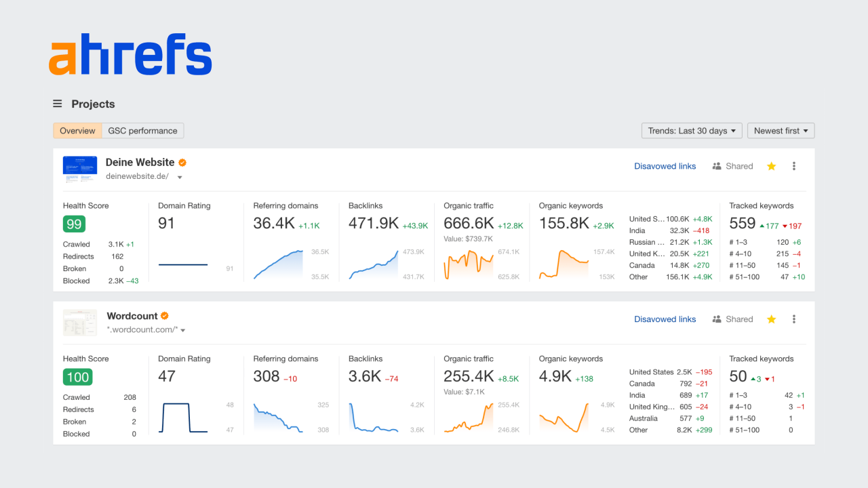Click the Shared people icon for Deine Website
The width and height of the screenshot is (868, 488).
coord(717,166)
